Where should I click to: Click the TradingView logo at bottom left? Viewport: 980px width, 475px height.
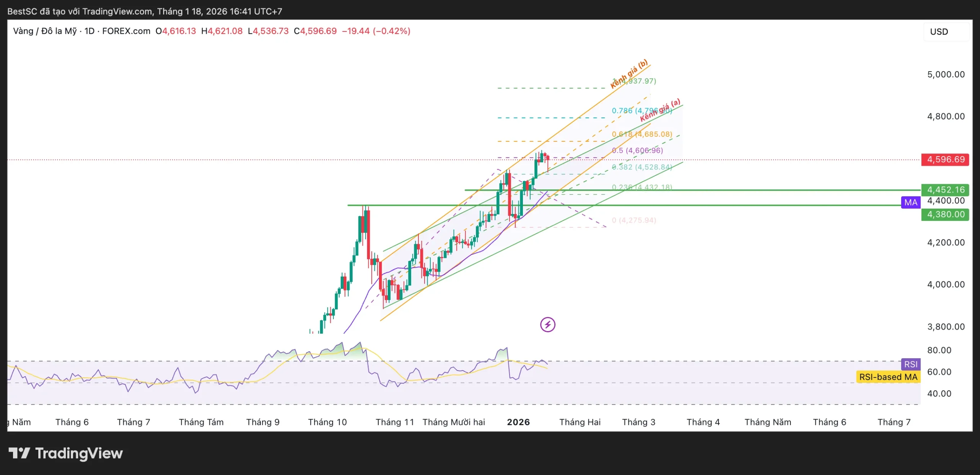pos(65,453)
